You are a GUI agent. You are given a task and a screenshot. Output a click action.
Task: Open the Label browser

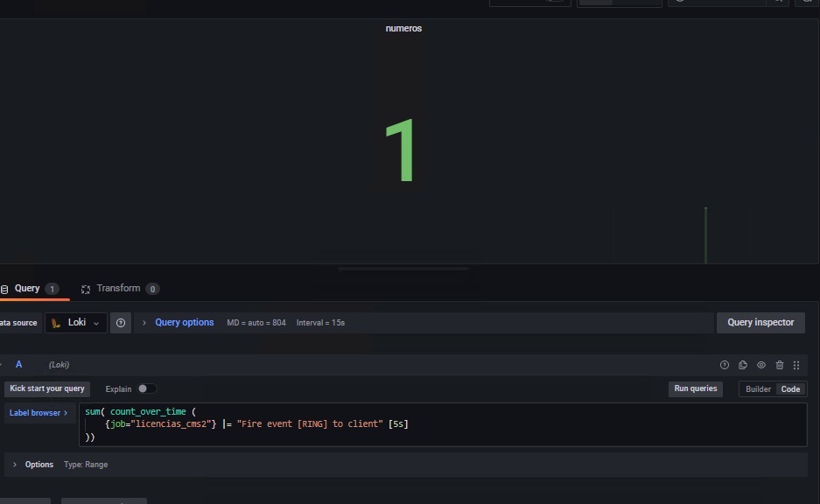[x=39, y=412]
